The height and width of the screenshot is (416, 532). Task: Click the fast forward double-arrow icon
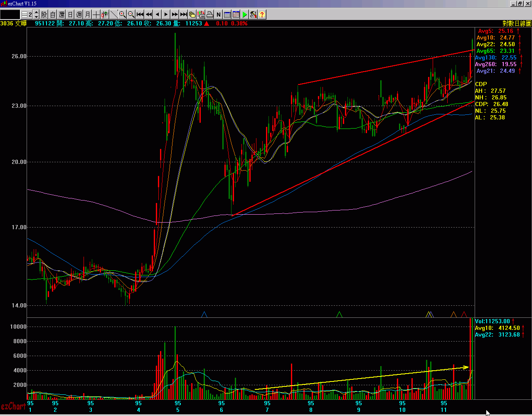pyautogui.click(x=175, y=15)
